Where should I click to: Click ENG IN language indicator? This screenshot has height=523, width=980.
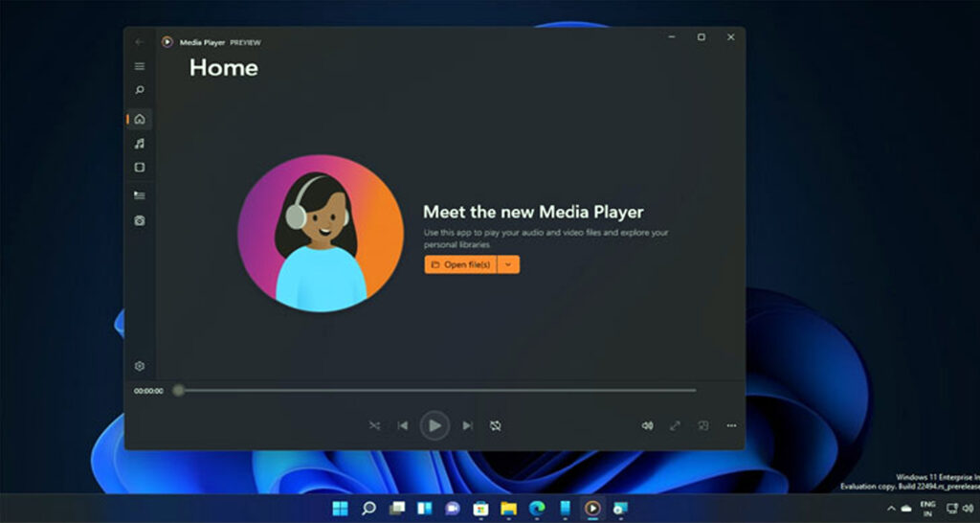point(928,509)
